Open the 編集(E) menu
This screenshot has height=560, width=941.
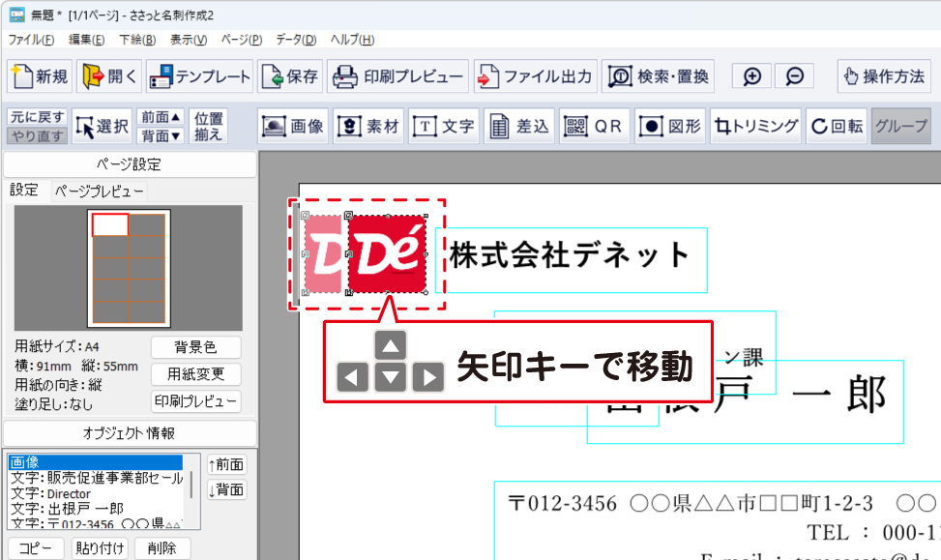[86, 40]
